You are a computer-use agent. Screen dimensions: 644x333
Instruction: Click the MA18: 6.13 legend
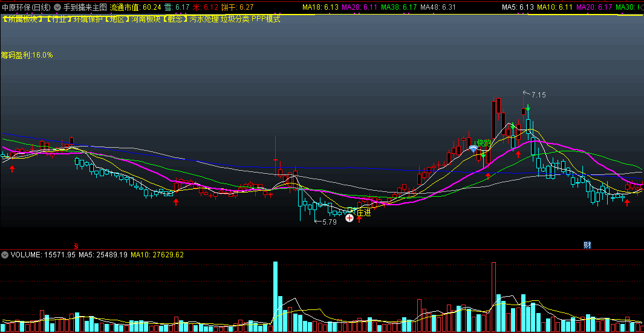(320, 7)
